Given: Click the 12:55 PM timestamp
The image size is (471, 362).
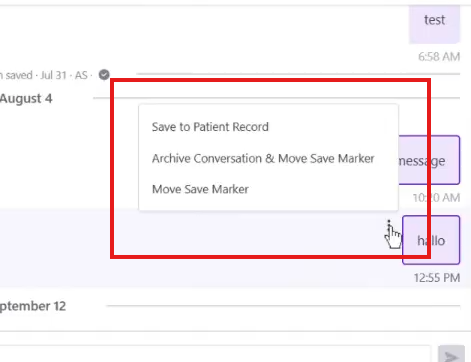Looking at the screenshot, I should coord(437,278).
